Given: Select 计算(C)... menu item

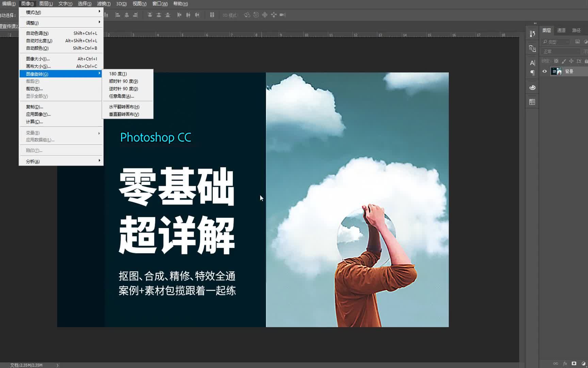Looking at the screenshot, I should pyautogui.click(x=61, y=122).
